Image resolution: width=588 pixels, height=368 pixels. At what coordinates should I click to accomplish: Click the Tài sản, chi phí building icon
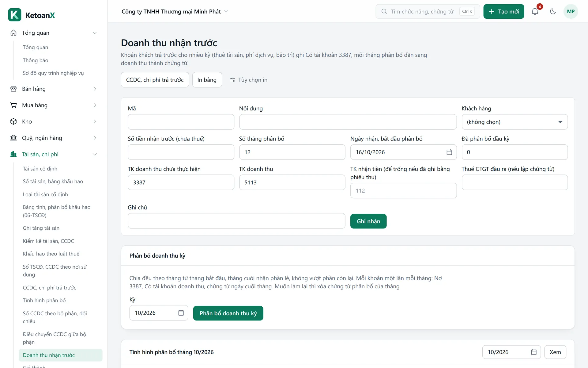click(x=13, y=154)
